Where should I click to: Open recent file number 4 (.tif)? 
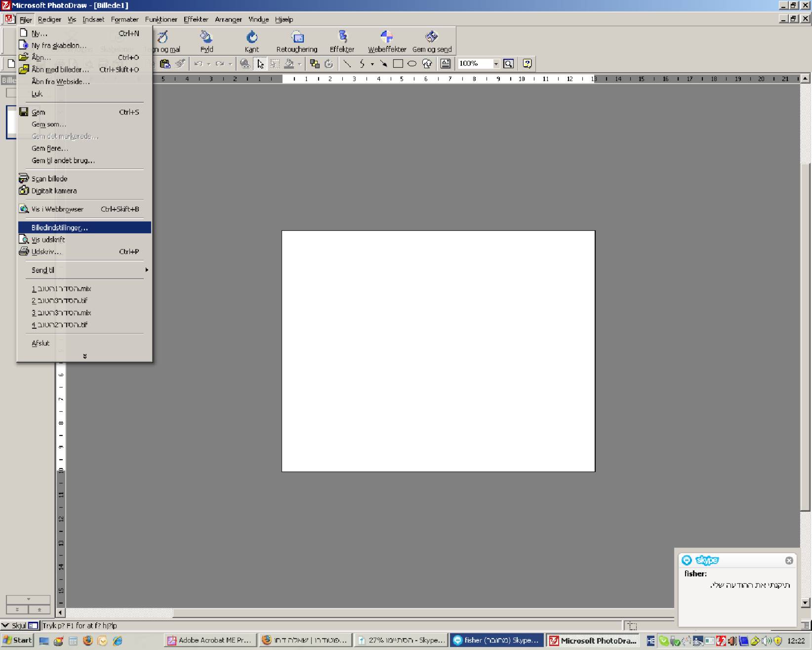(84, 325)
